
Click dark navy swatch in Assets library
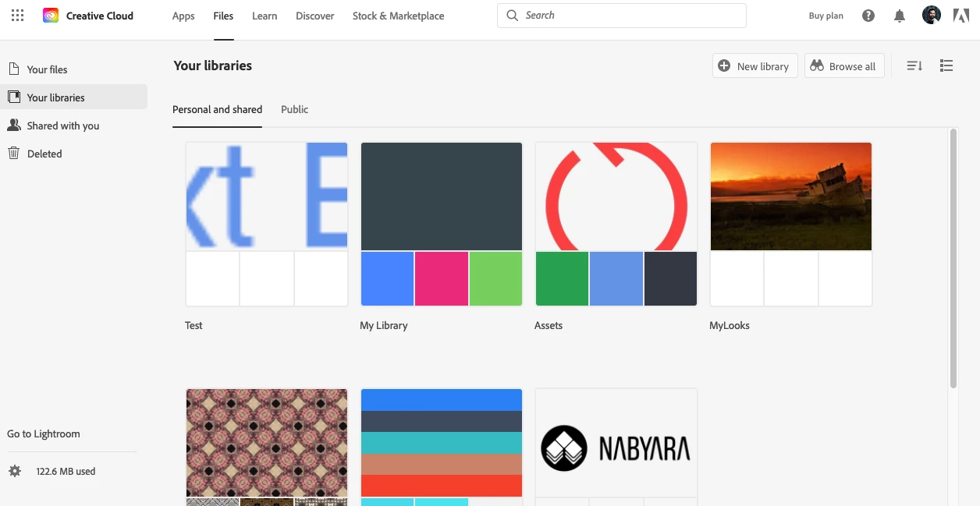tap(670, 278)
